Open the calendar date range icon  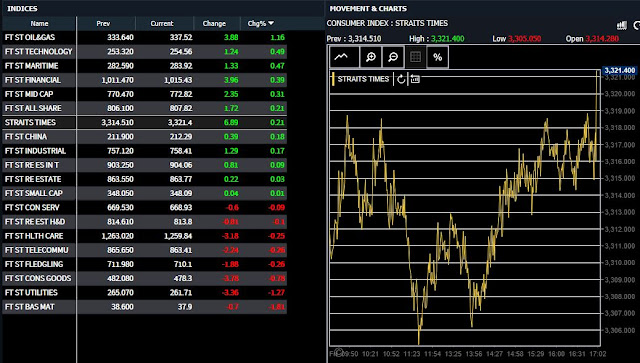[x=415, y=79]
